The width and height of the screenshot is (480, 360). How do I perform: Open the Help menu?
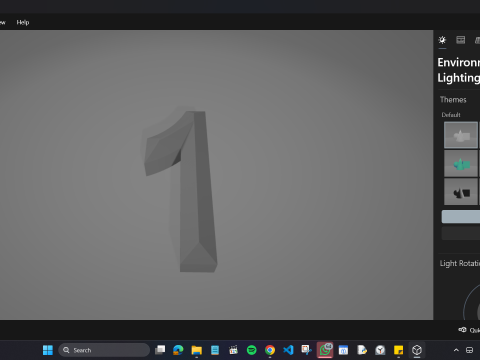pos(23,22)
